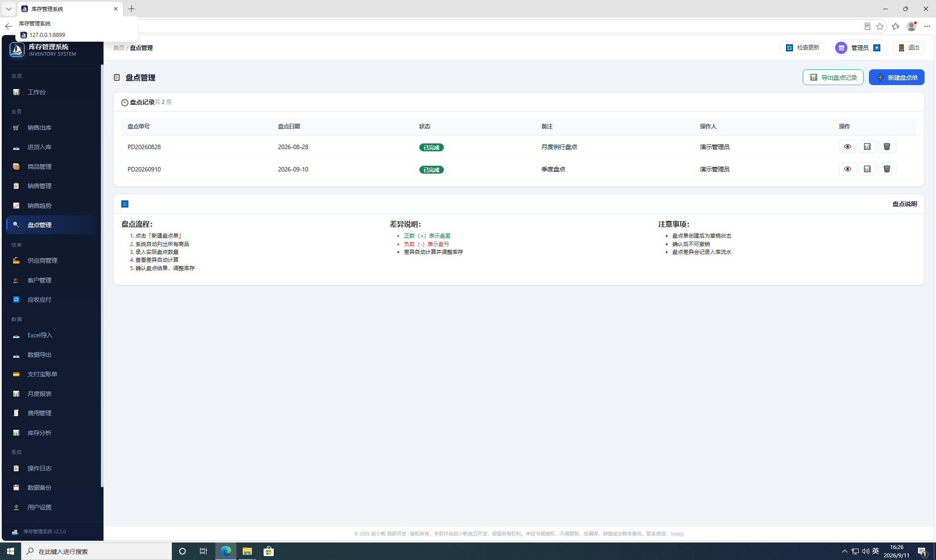Open 销售出库 in sidebar
The width and height of the screenshot is (936, 560).
click(51, 128)
